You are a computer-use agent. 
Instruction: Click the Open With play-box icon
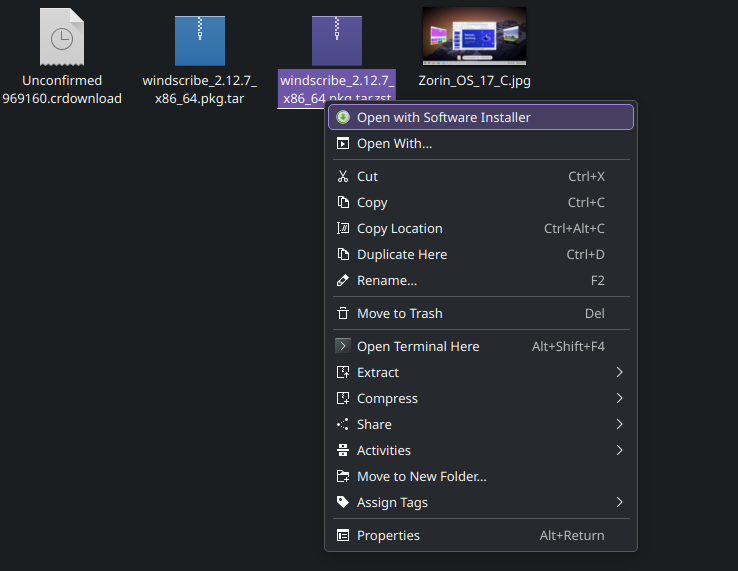tap(343, 143)
